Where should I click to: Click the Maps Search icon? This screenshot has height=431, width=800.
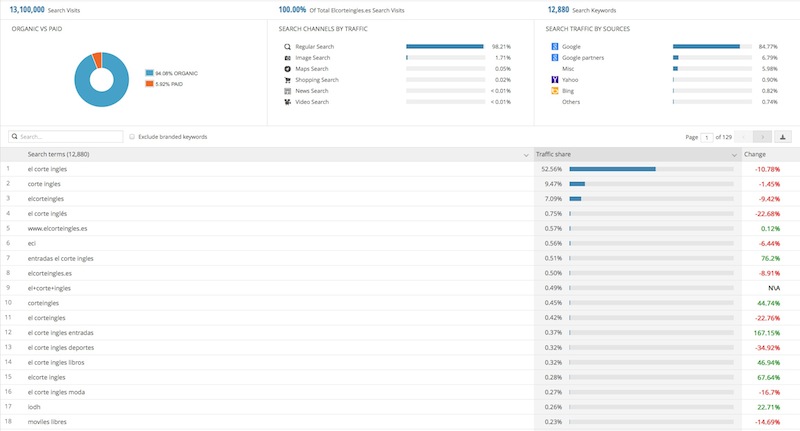click(287, 69)
